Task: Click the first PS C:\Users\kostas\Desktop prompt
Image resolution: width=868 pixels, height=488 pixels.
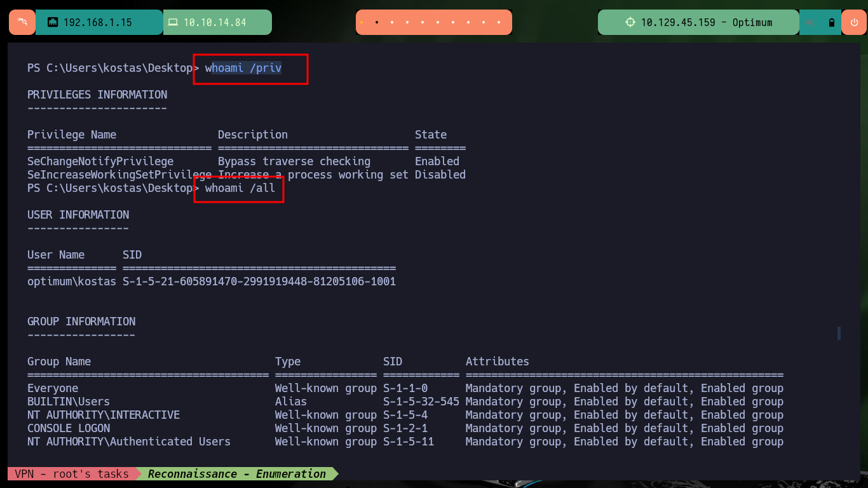Action: pyautogui.click(x=113, y=68)
